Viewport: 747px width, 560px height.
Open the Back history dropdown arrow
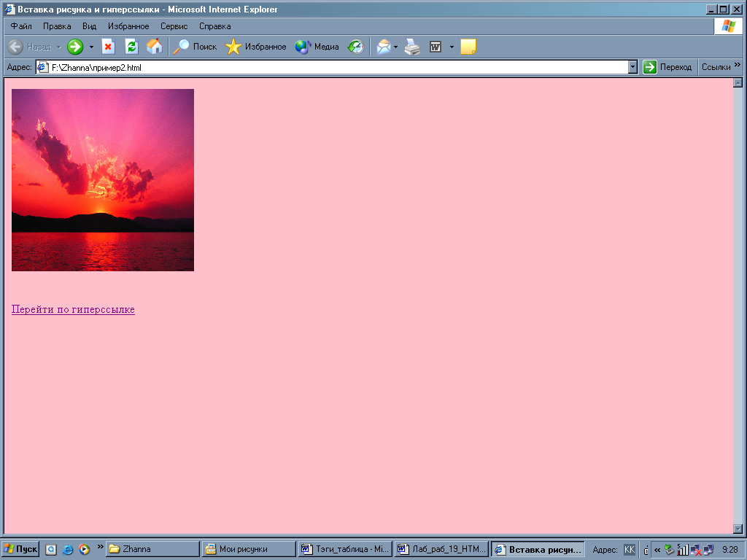pyautogui.click(x=59, y=47)
